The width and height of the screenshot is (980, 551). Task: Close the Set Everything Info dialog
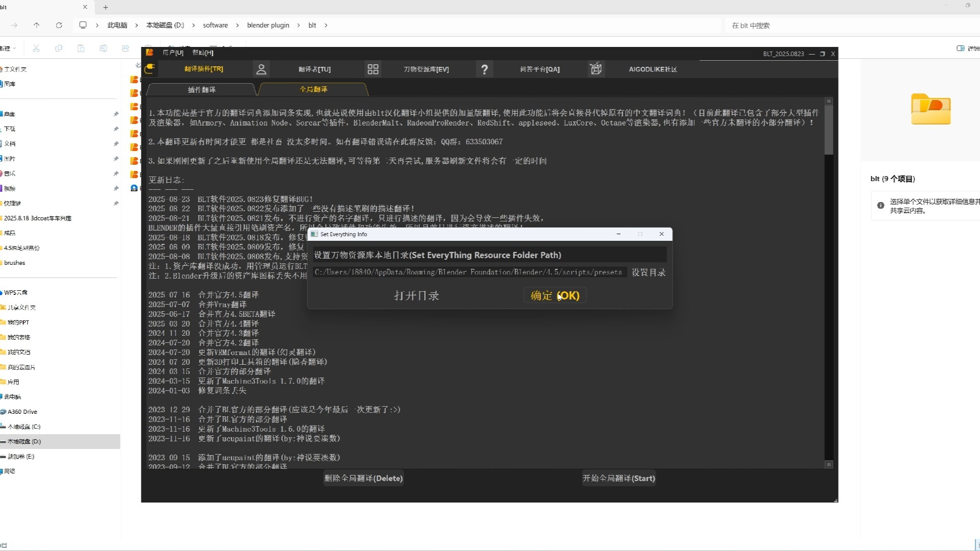pyautogui.click(x=661, y=234)
